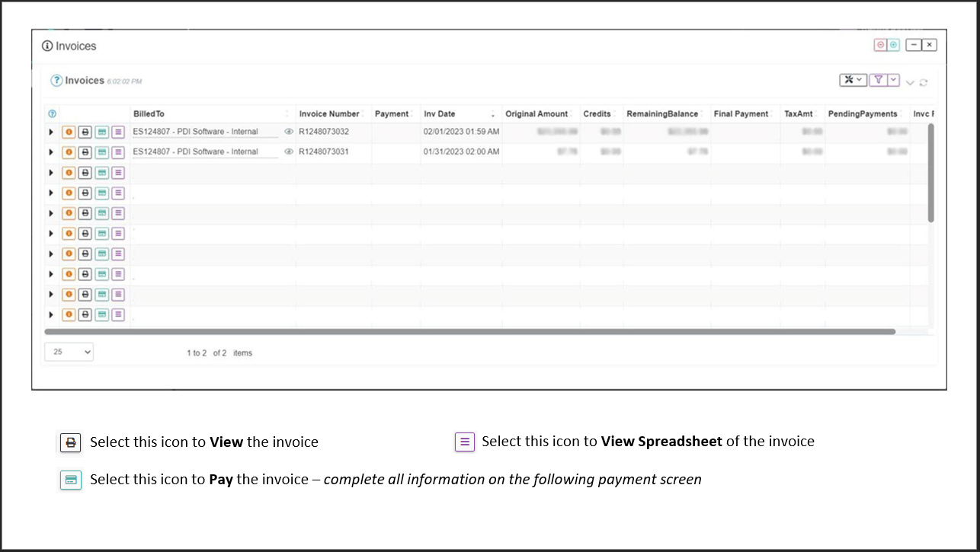This screenshot has height=552, width=980.
Task: Click the eye icon beside invoice R1248073032
Action: [x=289, y=132]
